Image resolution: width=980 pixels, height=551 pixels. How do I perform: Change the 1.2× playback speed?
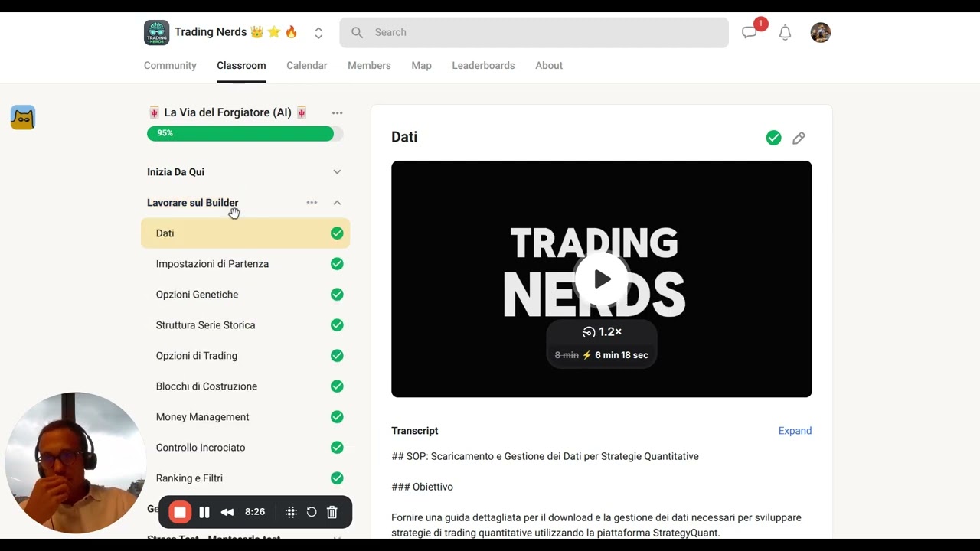click(x=602, y=332)
